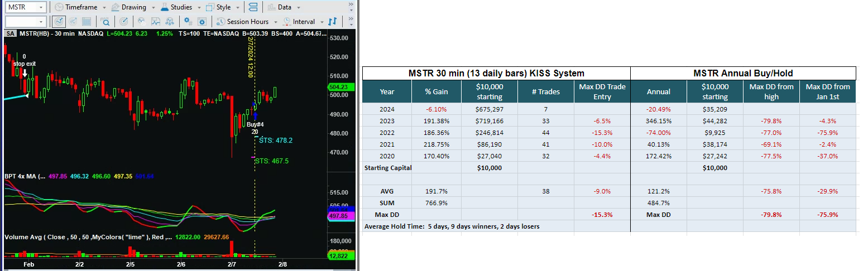Click the blue up-down arrows icon
868x271 pixels.
point(333,21)
